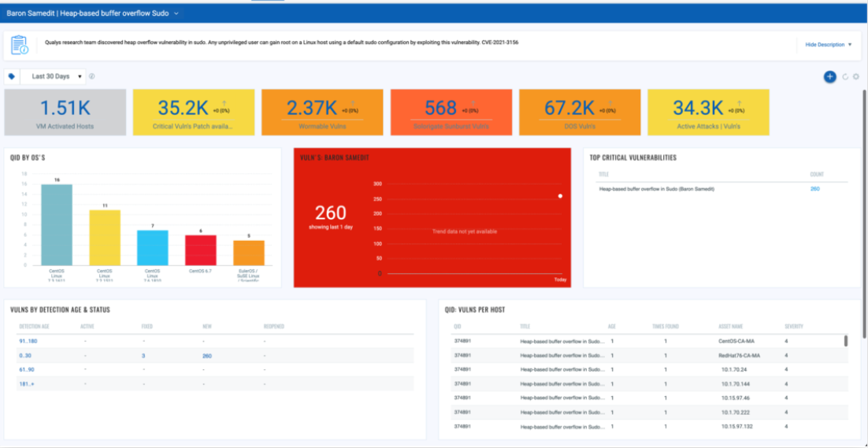Click the Vulns Per Host table scrollbar
The height and width of the screenshot is (448, 868).
(x=845, y=341)
